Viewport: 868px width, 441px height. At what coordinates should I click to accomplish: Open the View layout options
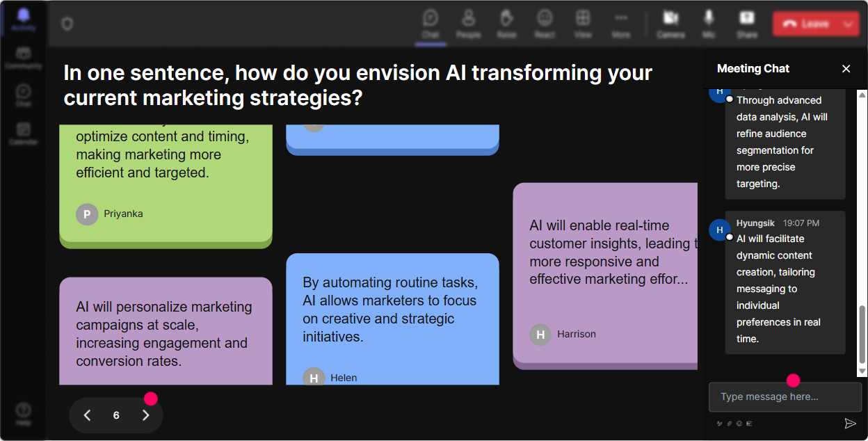(583, 24)
